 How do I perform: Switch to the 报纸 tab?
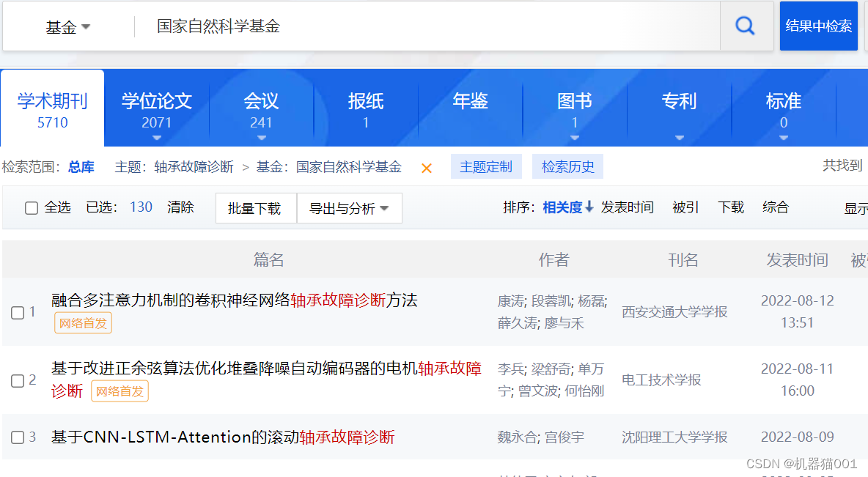click(x=366, y=109)
